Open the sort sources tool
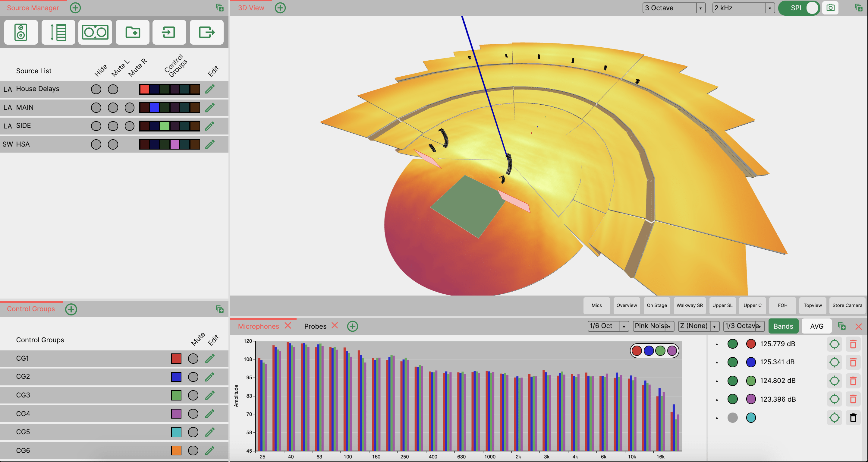Image resolution: width=868 pixels, height=462 pixels. [x=58, y=32]
